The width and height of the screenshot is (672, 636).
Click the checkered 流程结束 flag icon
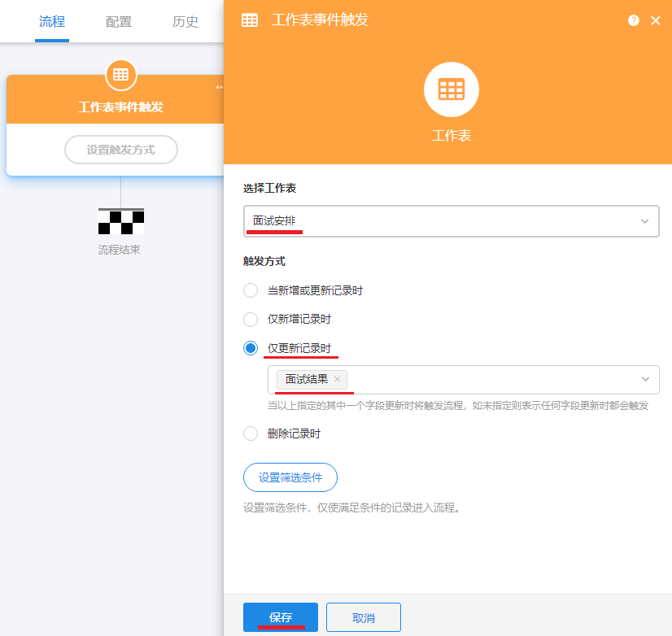[120, 222]
